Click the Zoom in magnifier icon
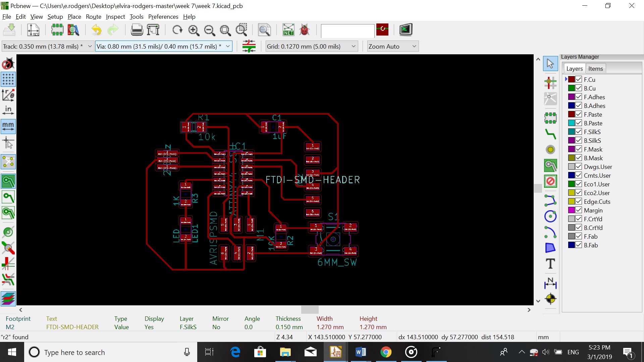 [x=194, y=30]
